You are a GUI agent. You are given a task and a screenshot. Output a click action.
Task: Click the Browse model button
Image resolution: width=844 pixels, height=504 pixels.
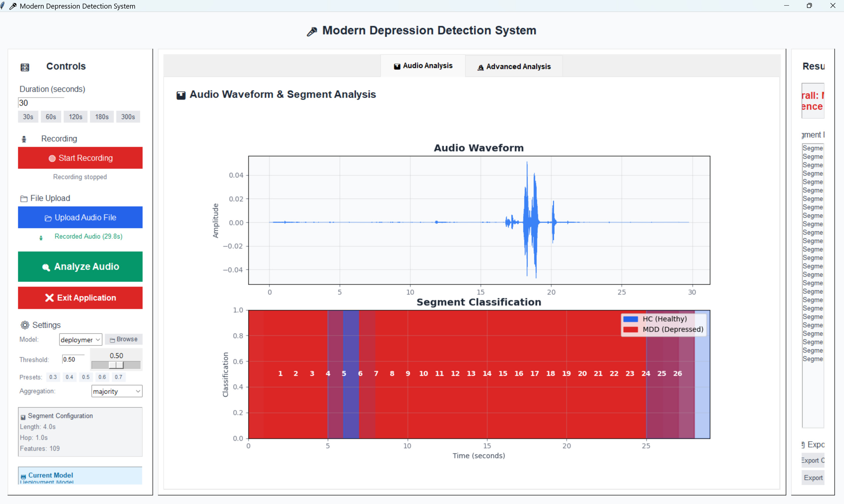click(123, 339)
